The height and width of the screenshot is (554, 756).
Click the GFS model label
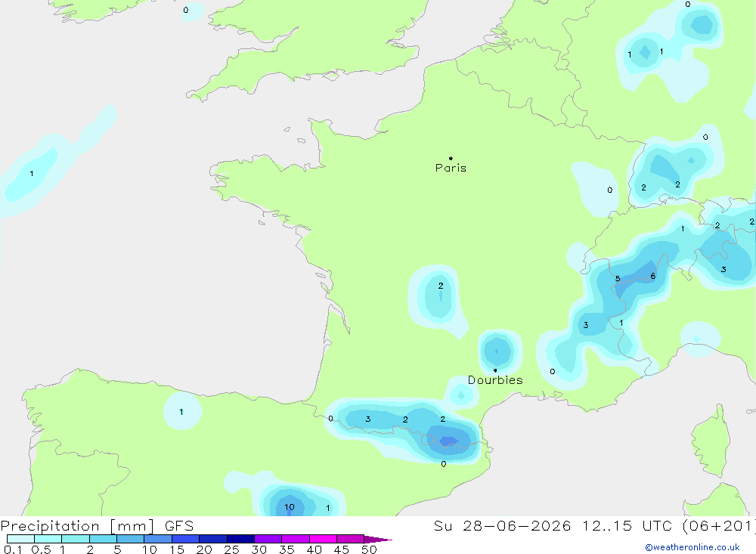tap(179, 525)
